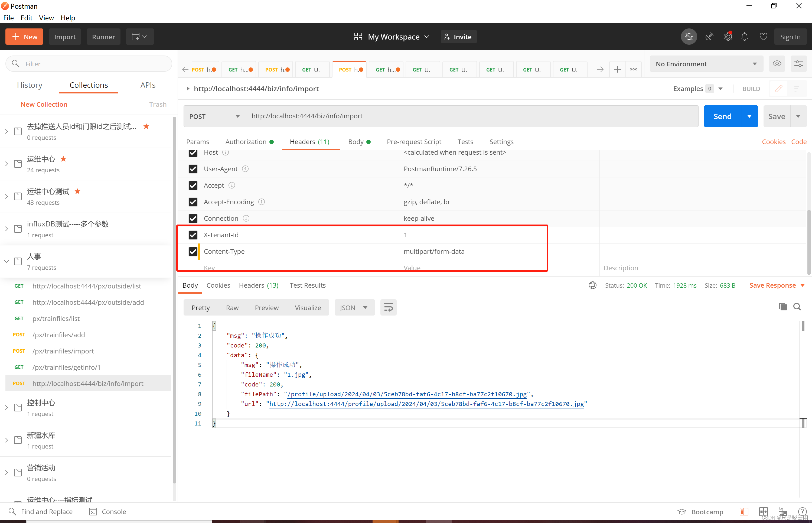Viewport: 812px width, 523px height.
Task: Switch to the Pre-request Script tab
Action: click(x=414, y=142)
